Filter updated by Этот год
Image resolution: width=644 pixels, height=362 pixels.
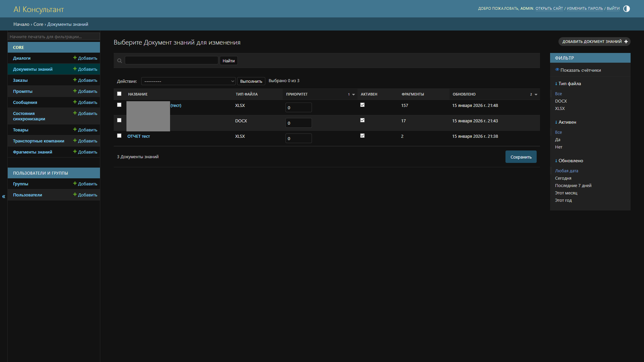[x=563, y=200]
